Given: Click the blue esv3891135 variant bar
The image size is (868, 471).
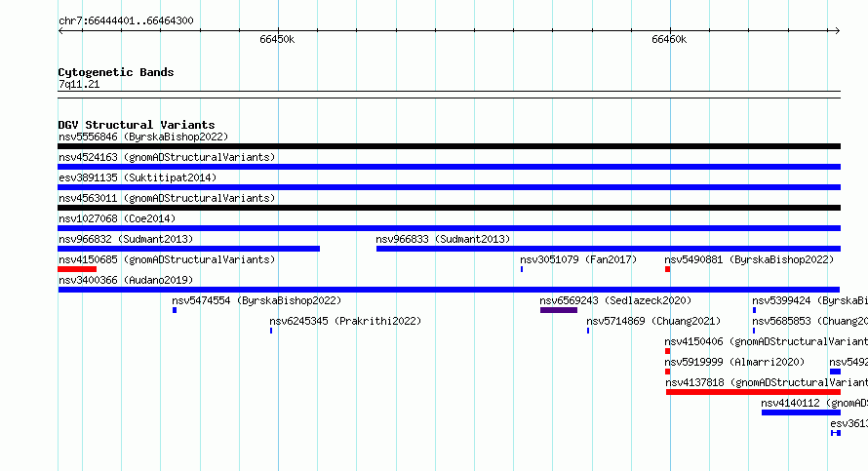Looking at the screenshot, I should pos(449,187).
